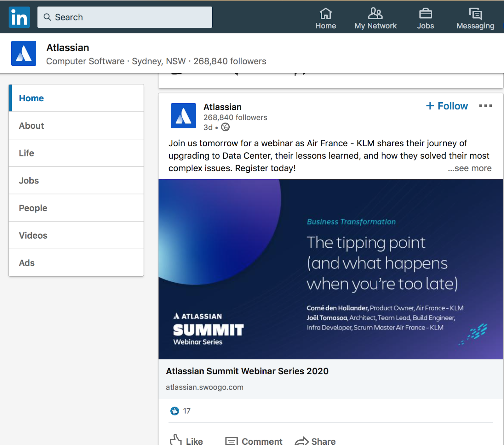The width and height of the screenshot is (504, 445).
Task: Click the atlassian.swoogo.com URL text
Action: 205,387
